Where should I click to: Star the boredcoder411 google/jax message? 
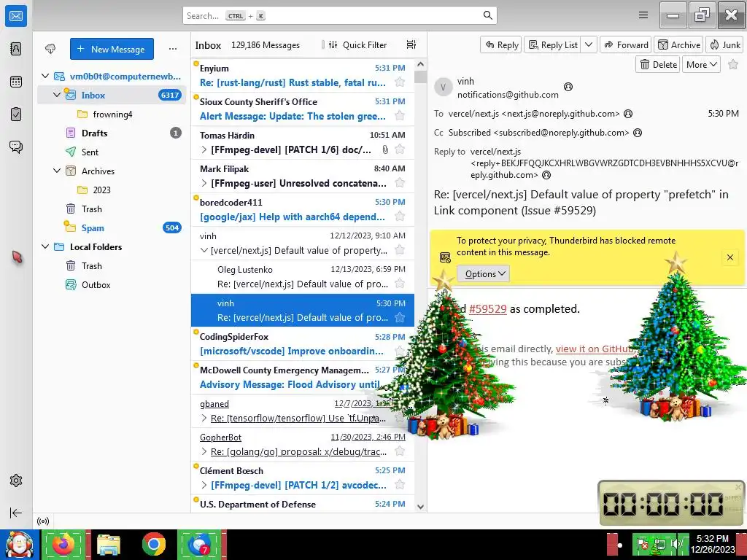pos(400,217)
